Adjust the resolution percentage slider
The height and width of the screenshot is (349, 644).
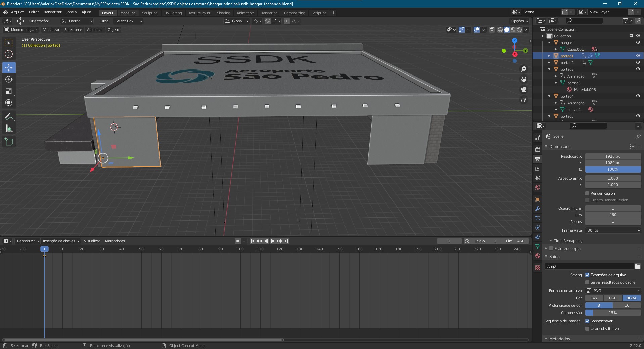tap(613, 170)
